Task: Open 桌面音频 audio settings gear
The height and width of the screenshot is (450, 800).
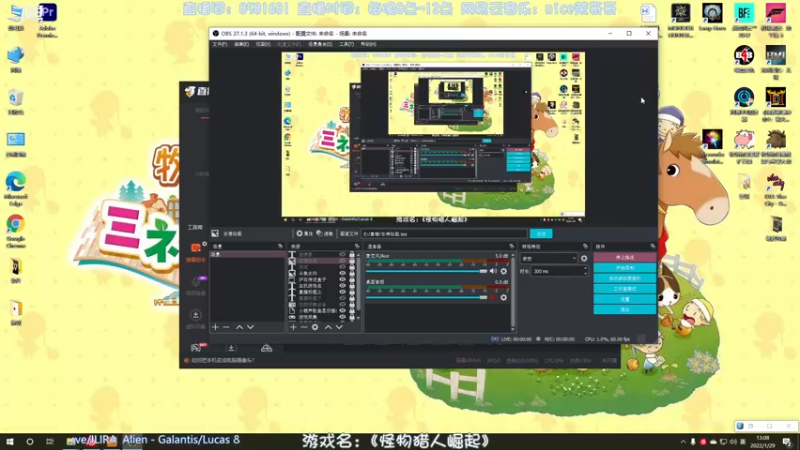Action: (x=504, y=297)
